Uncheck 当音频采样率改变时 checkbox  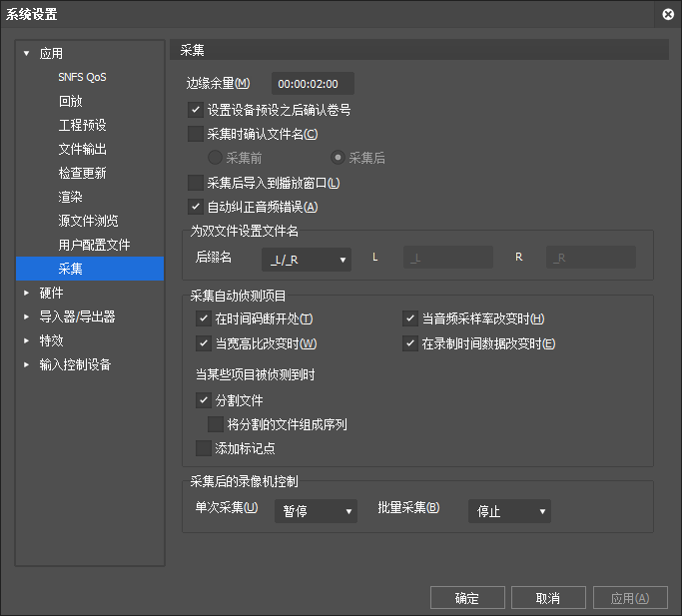pos(410,318)
